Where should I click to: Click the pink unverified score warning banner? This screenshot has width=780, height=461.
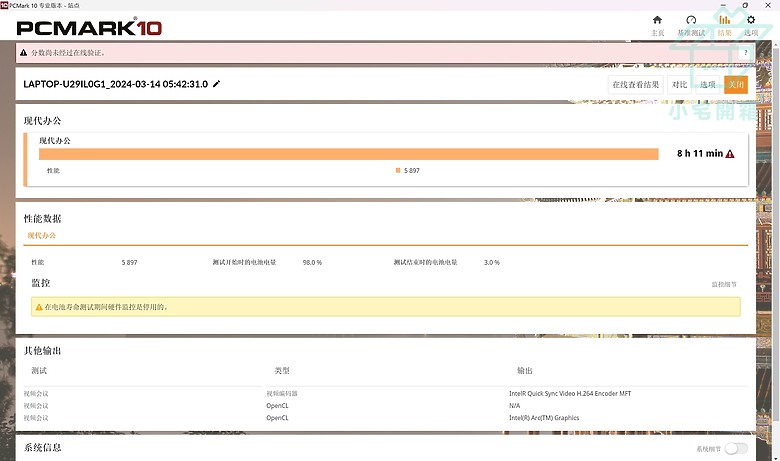pyautogui.click(x=385, y=53)
